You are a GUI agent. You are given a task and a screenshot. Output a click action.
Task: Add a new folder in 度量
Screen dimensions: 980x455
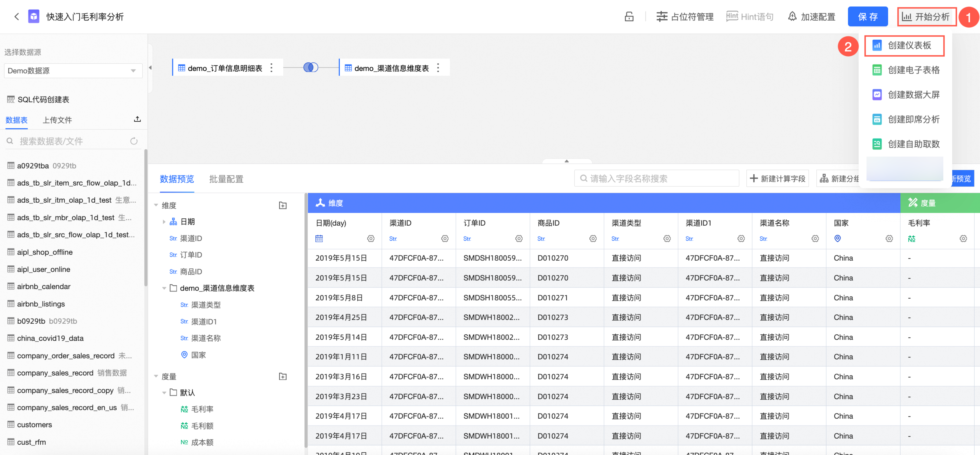coord(283,376)
